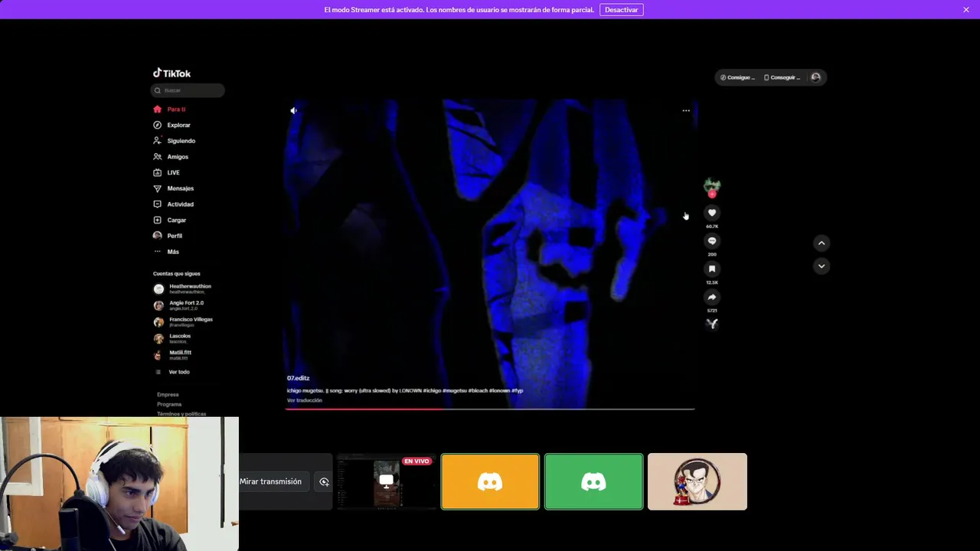Click the Programa footer link
The height and width of the screenshot is (551, 980).
click(x=169, y=404)
